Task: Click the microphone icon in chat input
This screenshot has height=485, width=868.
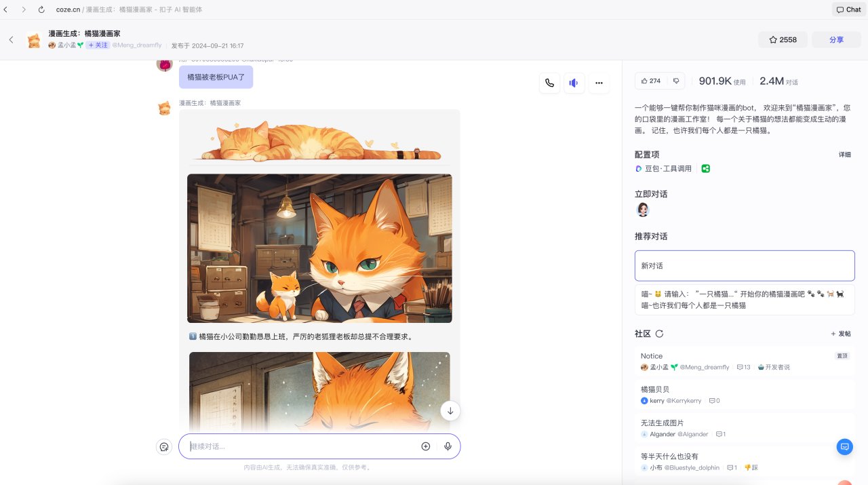Action: [x=448, y=446]
